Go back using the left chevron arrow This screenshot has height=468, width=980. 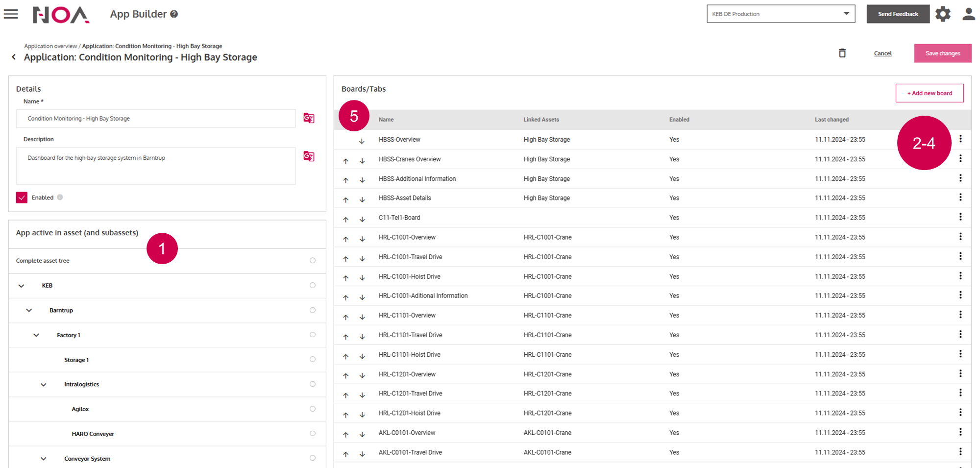[x=14, y=57]
